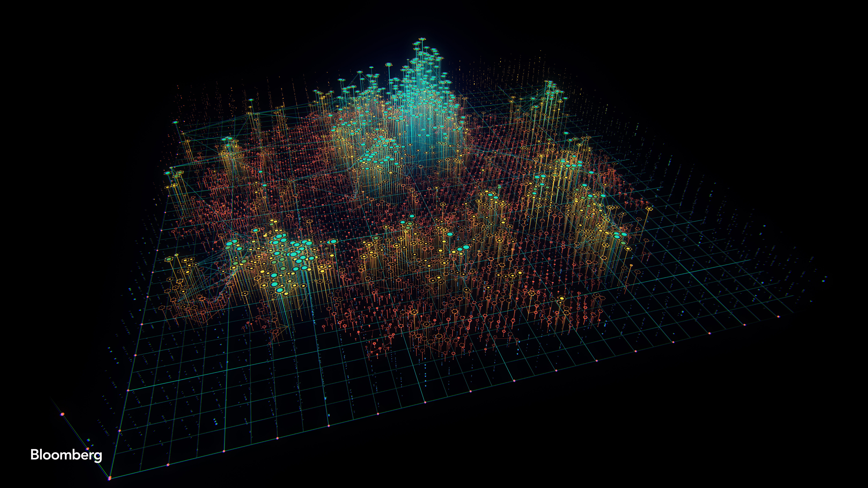Click the Bloomberg logo text

point(66,455)
